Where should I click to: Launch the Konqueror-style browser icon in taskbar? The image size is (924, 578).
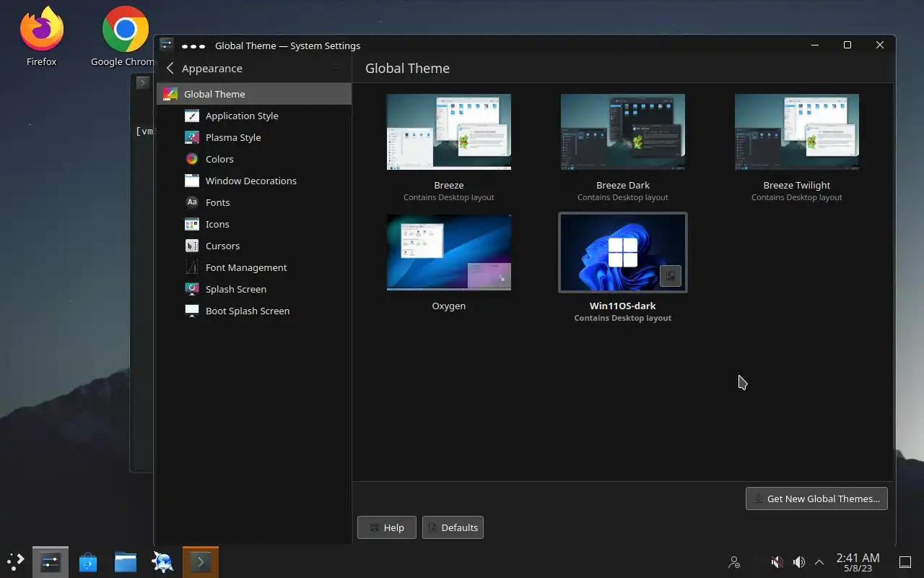(x=163, y=561)
